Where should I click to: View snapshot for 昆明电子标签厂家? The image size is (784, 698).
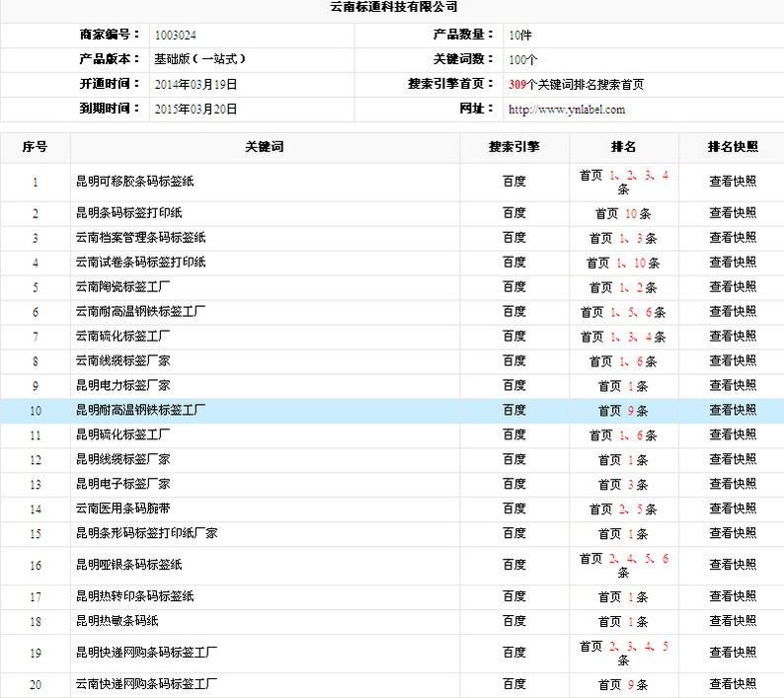coord(733,484)
